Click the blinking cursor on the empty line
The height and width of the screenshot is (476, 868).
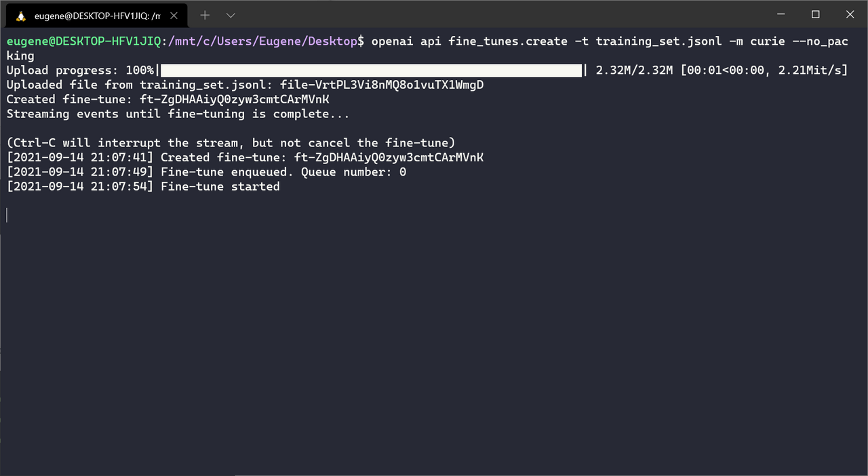coord(7,215)
